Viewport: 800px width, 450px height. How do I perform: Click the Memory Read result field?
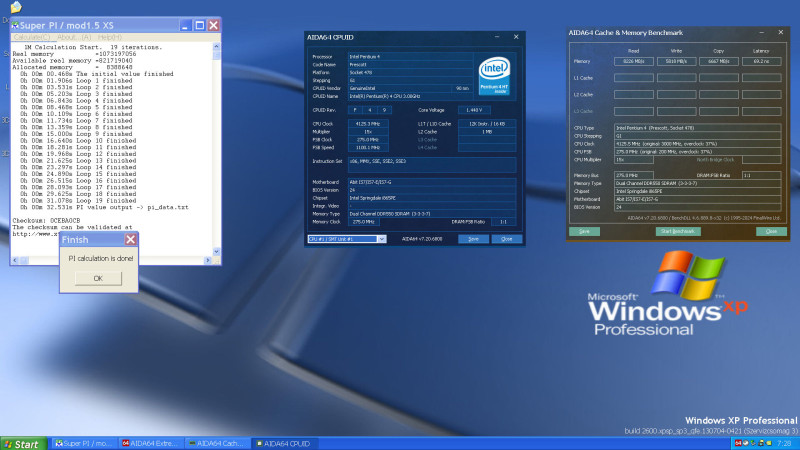tap(634, 61)
